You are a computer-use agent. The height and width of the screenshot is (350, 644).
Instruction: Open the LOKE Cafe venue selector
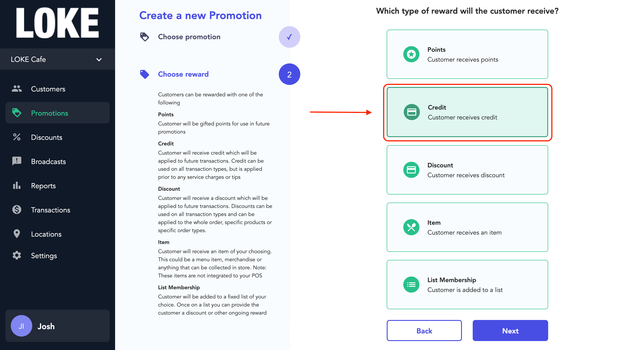[x=58, y=59]
